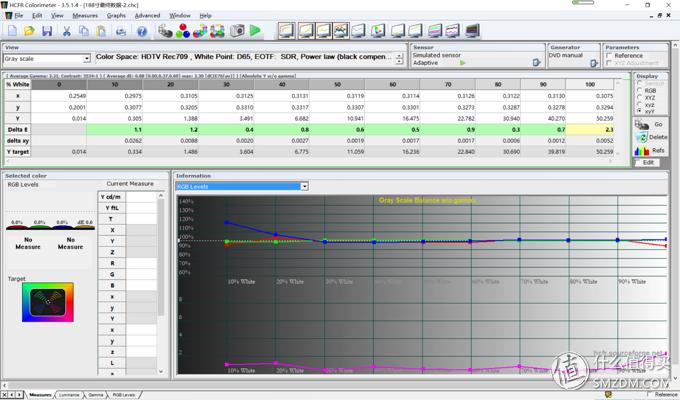680x400 pixels.
Task: Open a file with the folder icon
Action: pos(28,31)
